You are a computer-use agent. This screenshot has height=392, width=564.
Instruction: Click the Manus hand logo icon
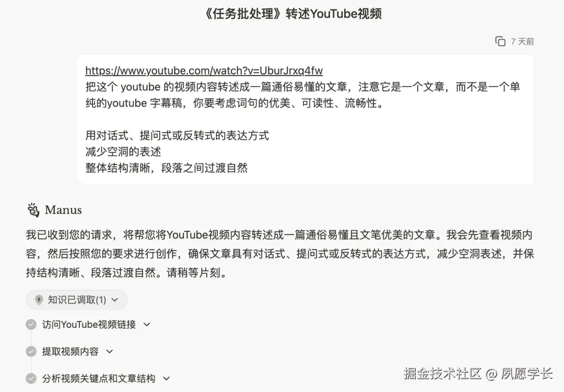(x=33, y=210)
